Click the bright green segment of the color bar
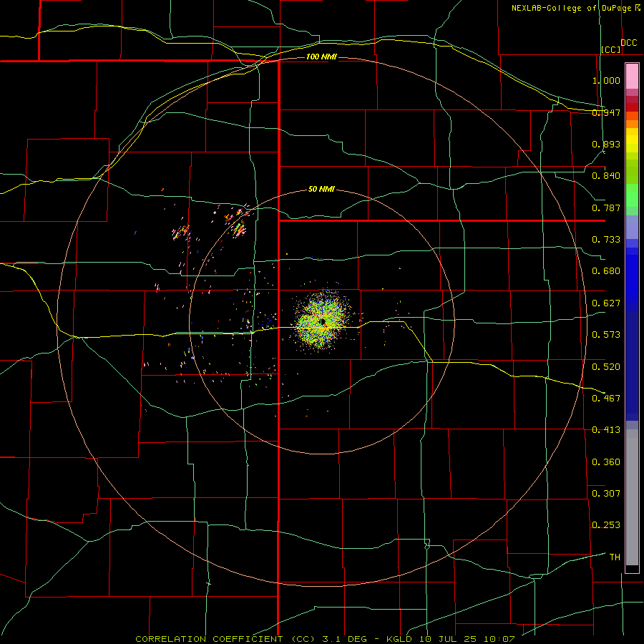644x644 pixels. pyautogui.click(x=632, y=195)
